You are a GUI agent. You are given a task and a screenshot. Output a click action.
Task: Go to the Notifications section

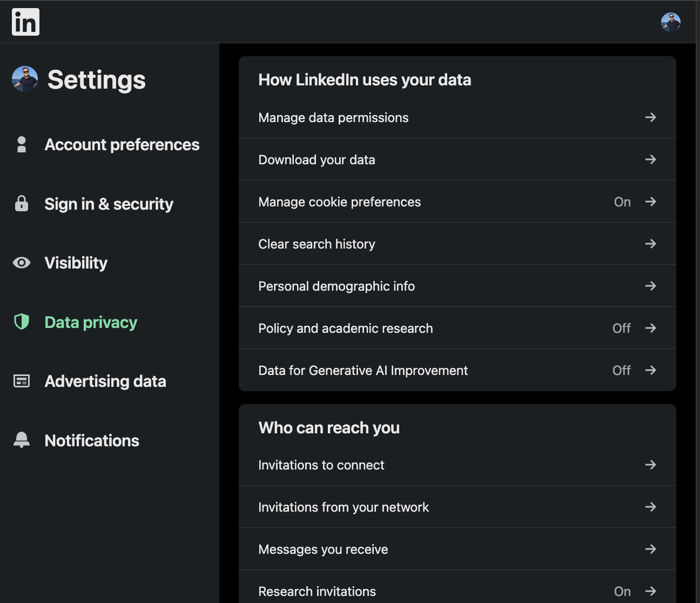click(92, 440)
